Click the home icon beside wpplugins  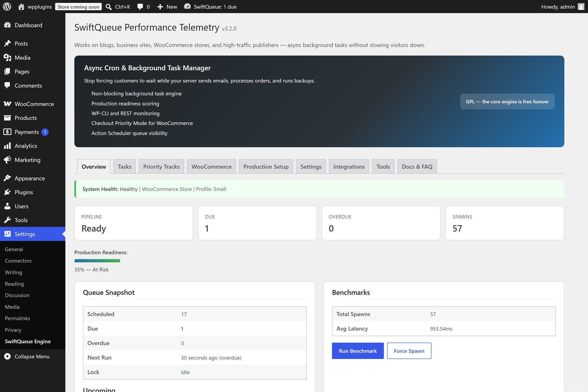point(21,7)
